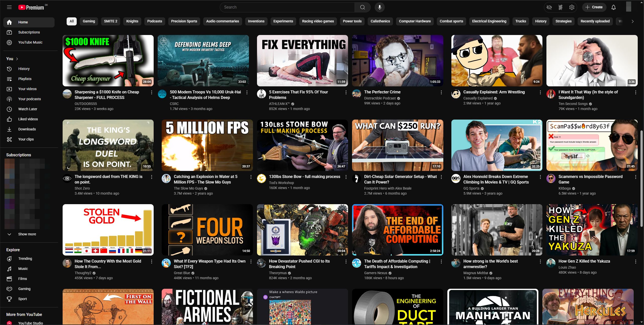This screenshot has height=325, width=644.
Task: Open Your podcasts
Action: [x=29, y=99]
